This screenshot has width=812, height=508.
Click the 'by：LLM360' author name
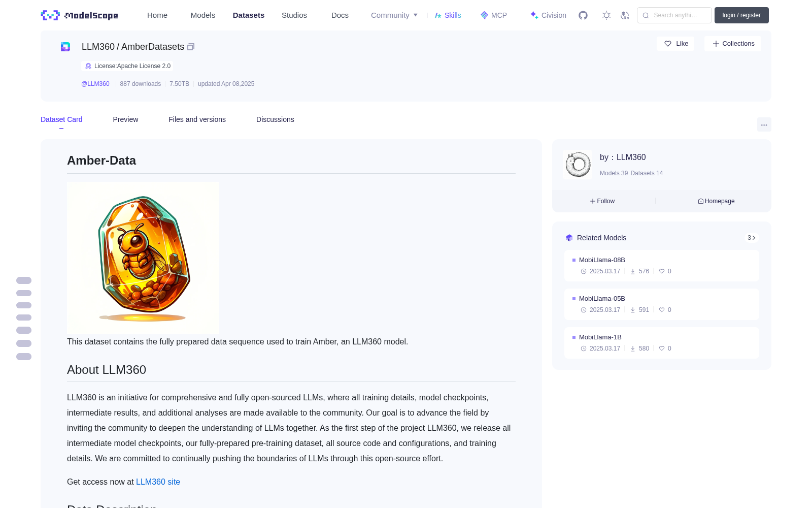pyautogui.click(x=623, y=157)
